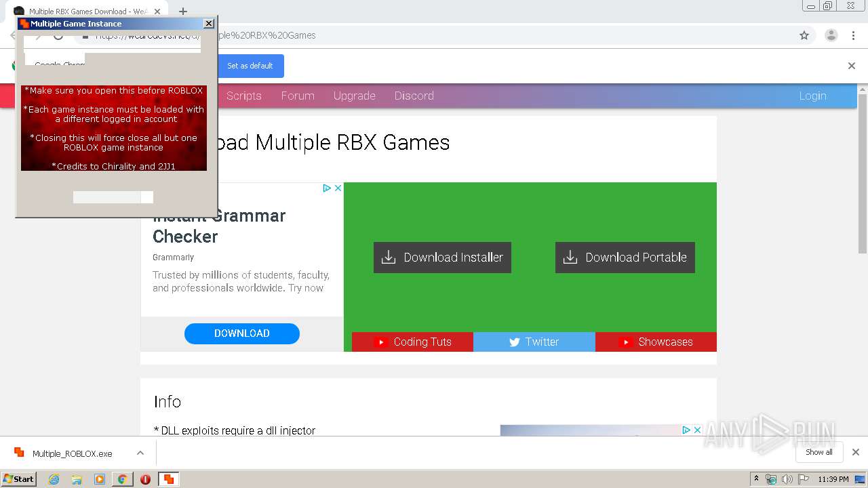868x488 pixels.
Task: Click the Download Installer button
Action: 442,258
